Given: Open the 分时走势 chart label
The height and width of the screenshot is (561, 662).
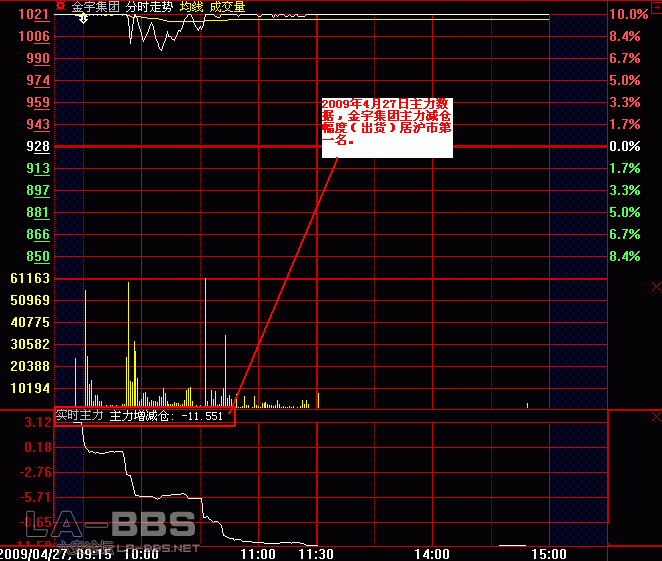Looking at the screenshot, I should pyautogui.click(x=148, y=6).
